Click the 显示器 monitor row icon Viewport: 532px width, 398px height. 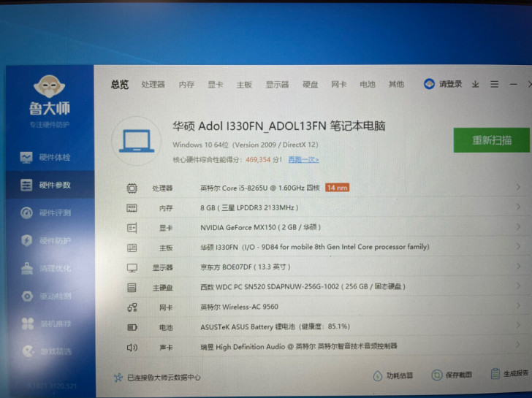coord(132,268)
